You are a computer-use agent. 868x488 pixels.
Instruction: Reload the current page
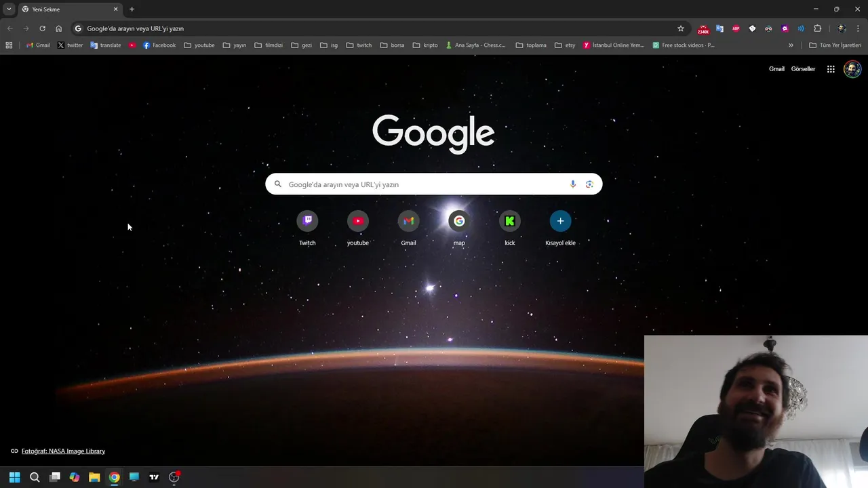tap(42, 28)
